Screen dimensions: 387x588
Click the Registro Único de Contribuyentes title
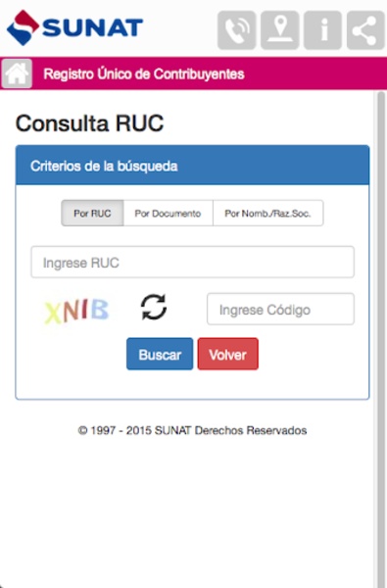(x=144, y=73)
